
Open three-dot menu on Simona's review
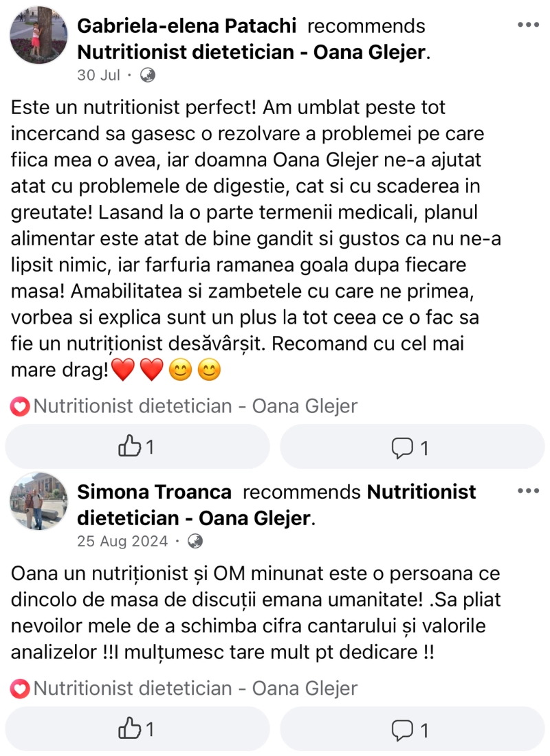[528, 491]
